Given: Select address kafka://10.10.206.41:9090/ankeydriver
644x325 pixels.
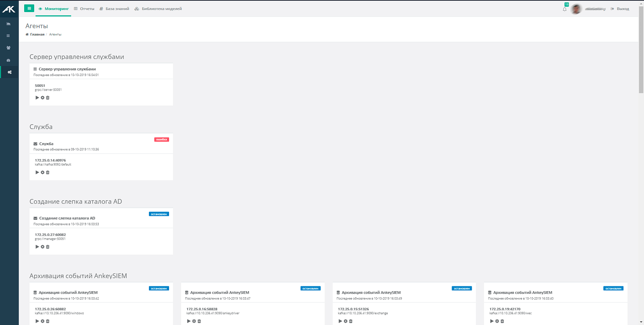Looking at the screenshot, I should tap(213, 313).
